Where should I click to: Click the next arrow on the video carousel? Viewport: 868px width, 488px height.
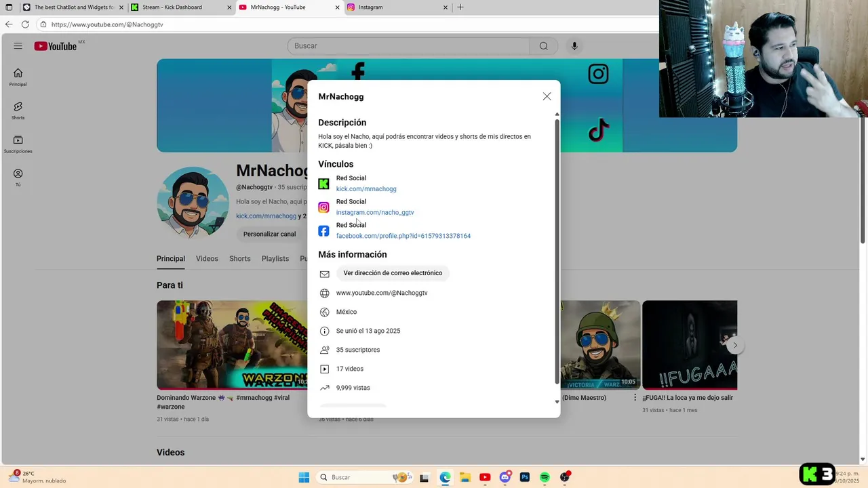(x=735, y=345)
